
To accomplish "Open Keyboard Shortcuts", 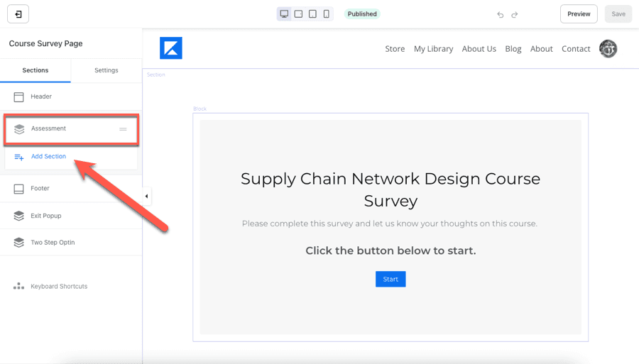I will coord(59,287).
